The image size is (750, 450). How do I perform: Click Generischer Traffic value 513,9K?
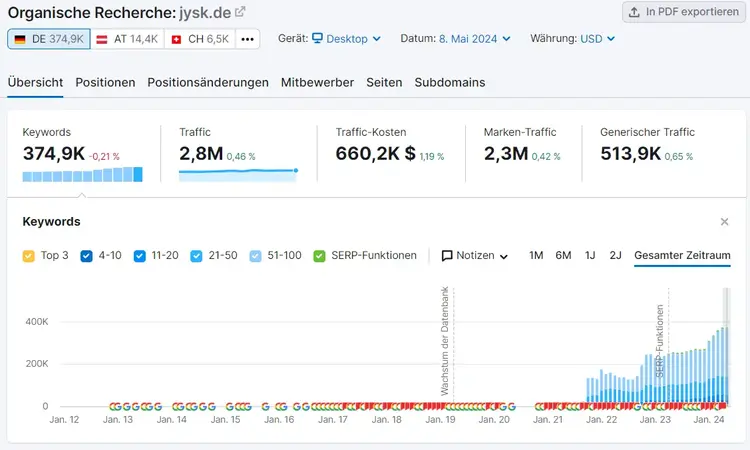coord(630,154)
